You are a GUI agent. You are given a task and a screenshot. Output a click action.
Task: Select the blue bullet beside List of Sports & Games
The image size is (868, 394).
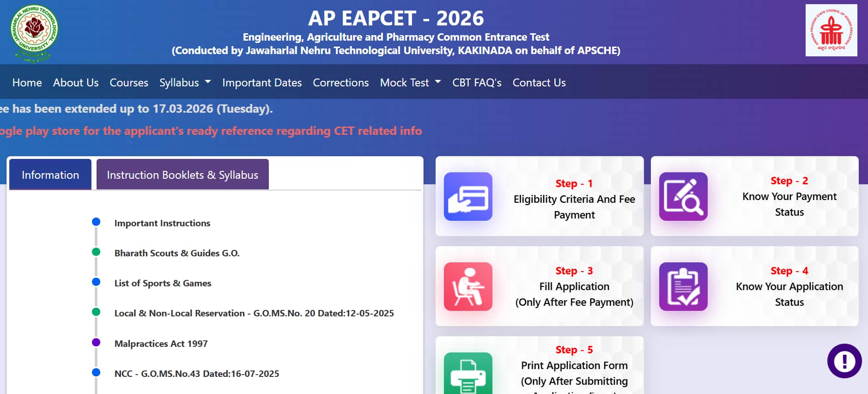click(x=96, y=282)
